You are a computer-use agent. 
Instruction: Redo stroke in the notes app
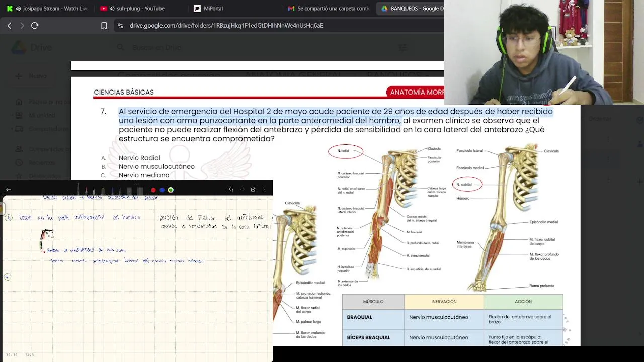tap(242, 190)
